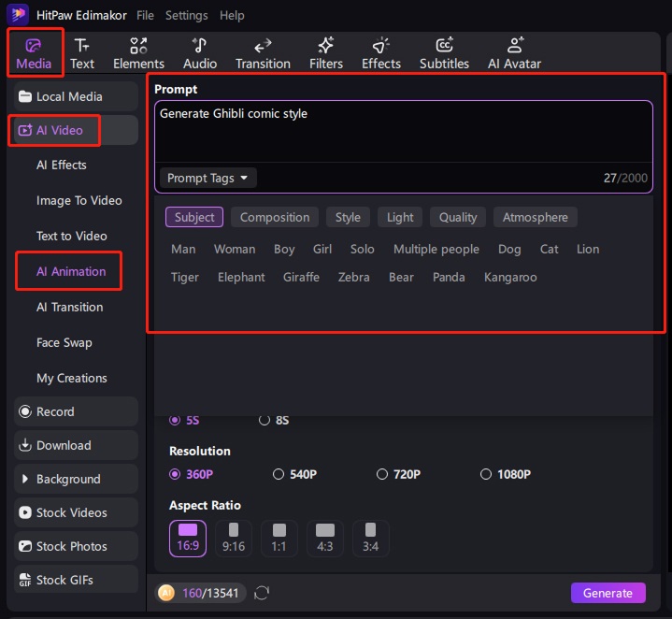Image resolution: width=672 pixels, height=619 pixels.
Task: Choose 1:1 aspect ratio
Action: tap(279, 539)
